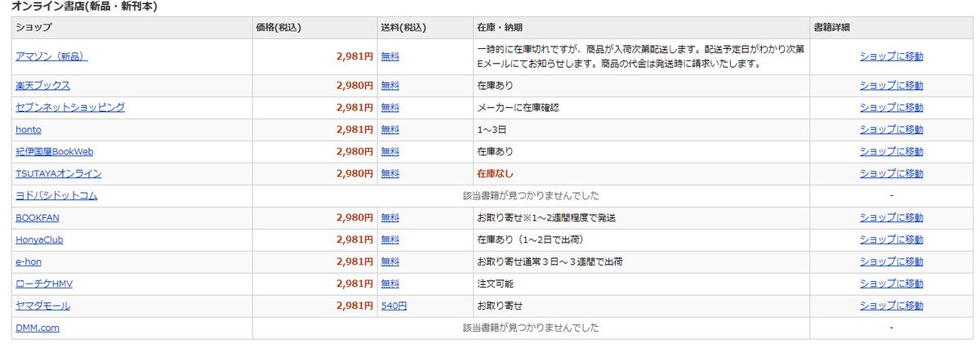980x348 pixels.
Task: Click ショップに移動 in the TSUTAYAオンライン row
Action: [x=891, y=173]
